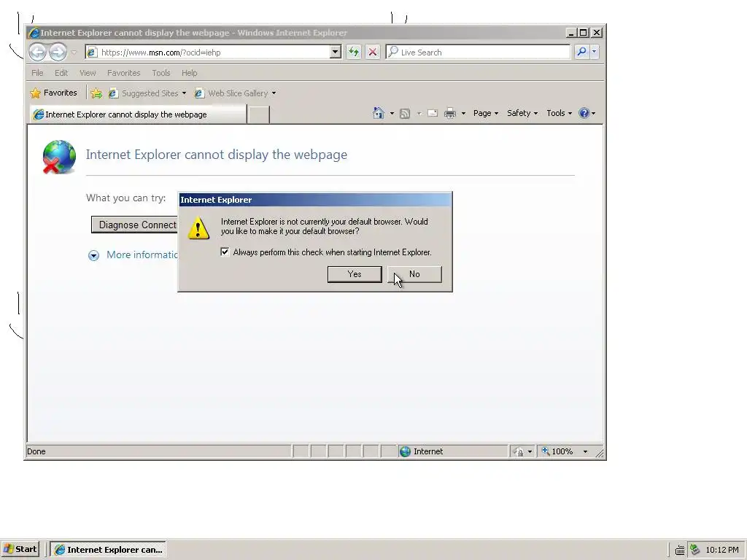Viewport: 747px width, 560px height.
Task: Click the Home icon in command bar
Action: coord(379,113)
